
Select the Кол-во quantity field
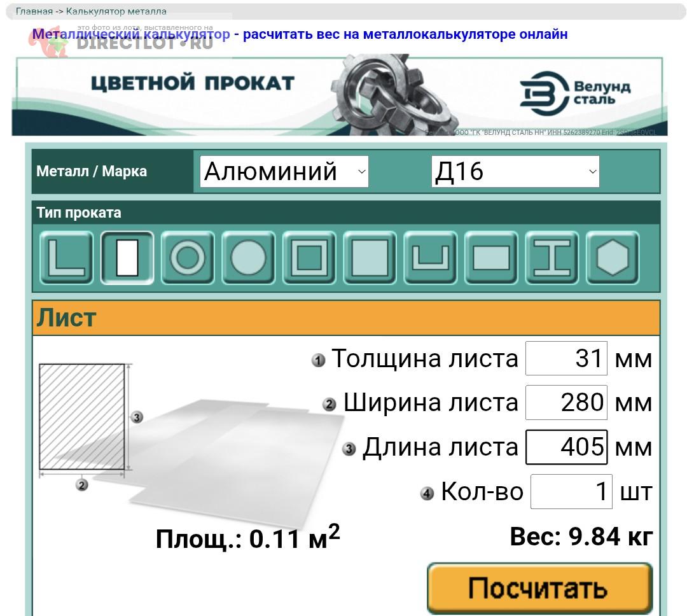571,491
